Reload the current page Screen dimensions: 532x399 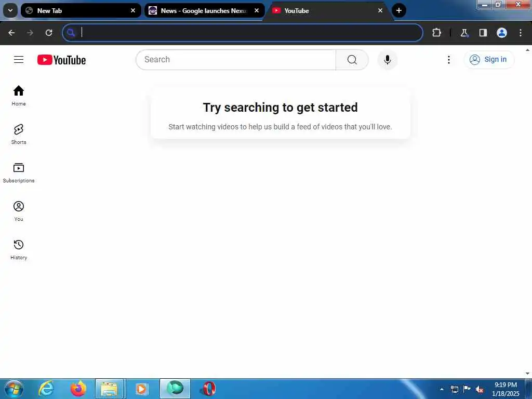coord(49,33)
